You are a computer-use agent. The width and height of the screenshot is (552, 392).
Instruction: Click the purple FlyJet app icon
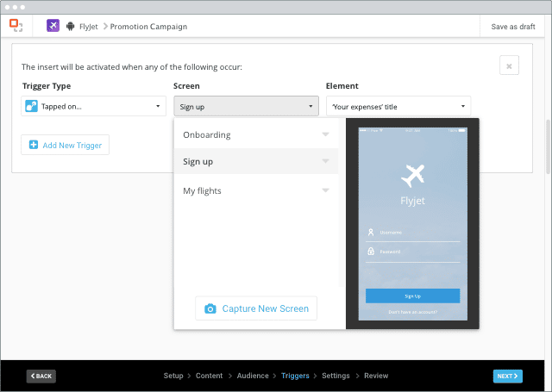[53, 26]
